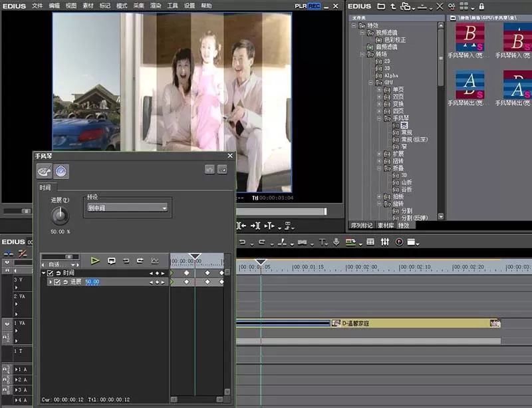Image resolution: width=532 pixels, height=408 pixels.
Task: Click the graph curve icon in keyframe toolbar
Action: 155,261
